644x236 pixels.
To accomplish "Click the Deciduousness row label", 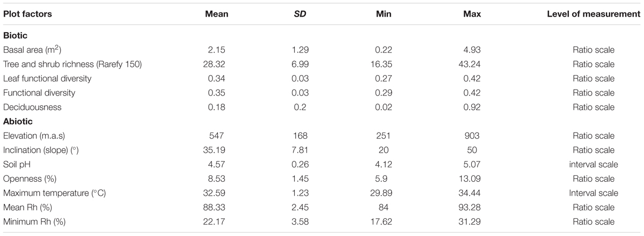I will pos(32,107).
